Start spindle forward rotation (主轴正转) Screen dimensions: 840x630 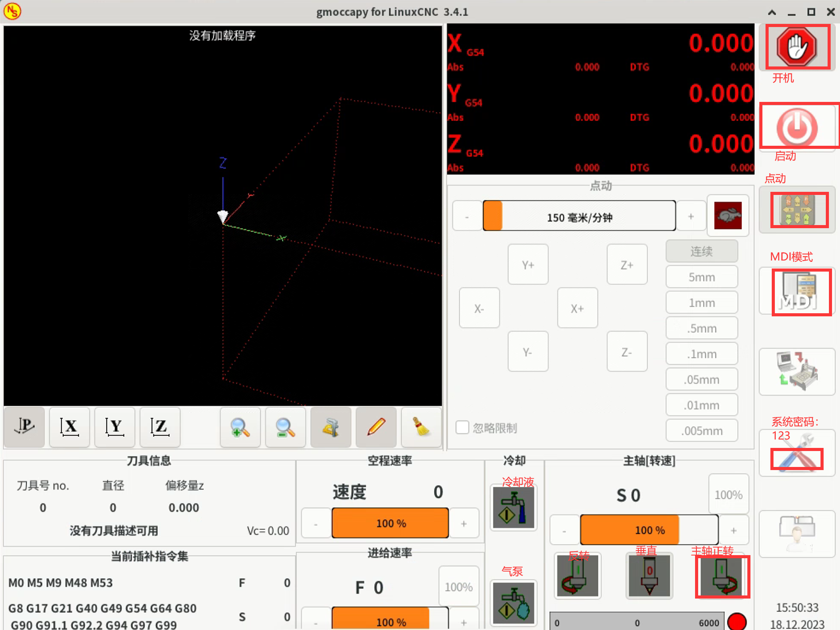(722, 576)
